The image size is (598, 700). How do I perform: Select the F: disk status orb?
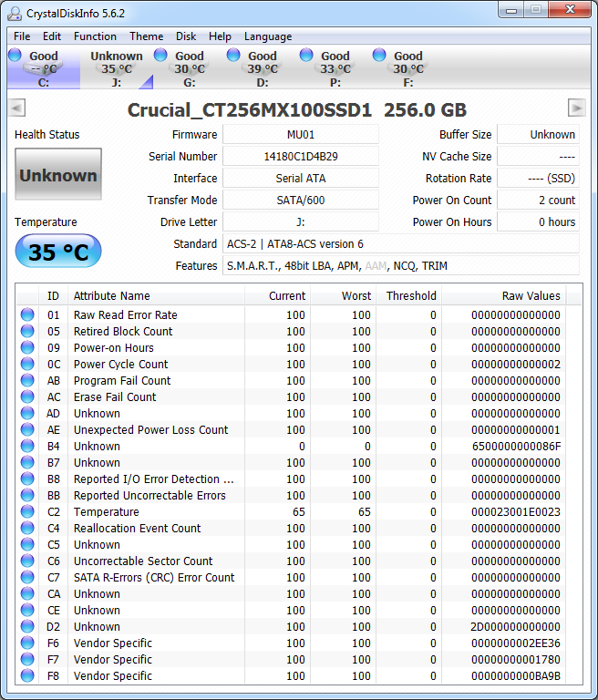click(x=379, y=56)
